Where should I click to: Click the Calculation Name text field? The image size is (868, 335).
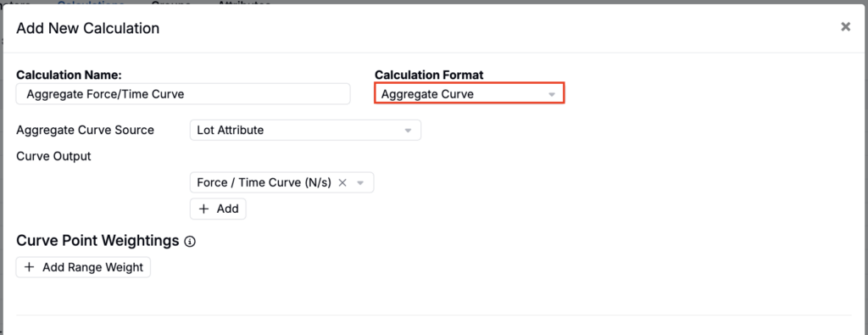pos(183,94)
